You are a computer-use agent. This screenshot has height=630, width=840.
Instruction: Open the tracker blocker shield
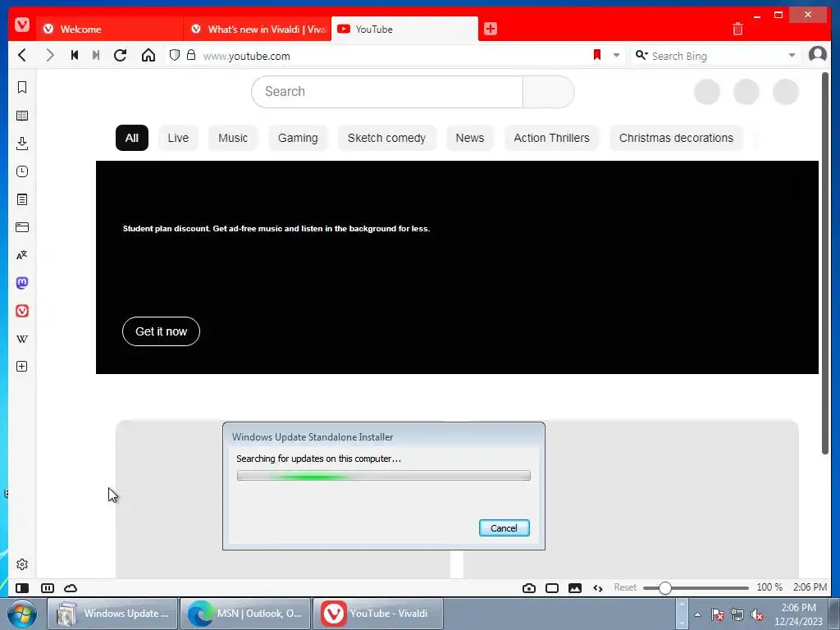click(x=175, y=55)
